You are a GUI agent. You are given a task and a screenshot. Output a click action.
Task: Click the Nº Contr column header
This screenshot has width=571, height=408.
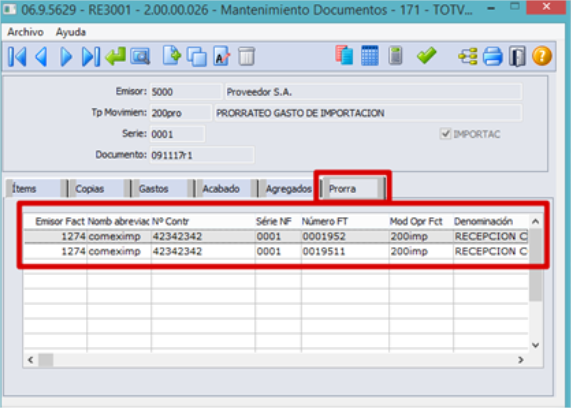[203, 221]
